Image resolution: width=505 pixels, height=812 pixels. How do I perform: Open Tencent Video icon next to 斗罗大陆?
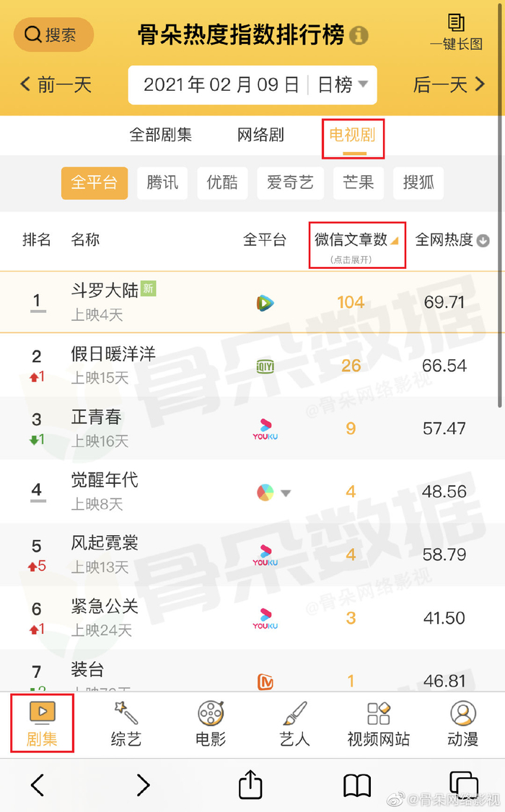[x=266, y=302]
